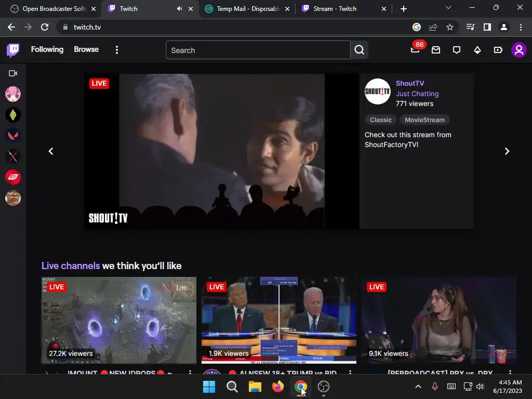Open the Browse page
Viewport: 532px width, 399px height.
86,49
